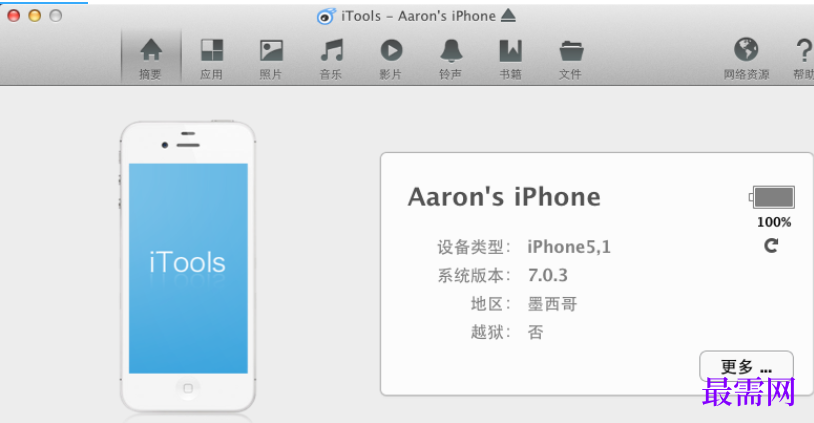This screenshot has width=814, height=423.
Task: Click the 帮助 help question mark
Action: click(x=804, y=59)
